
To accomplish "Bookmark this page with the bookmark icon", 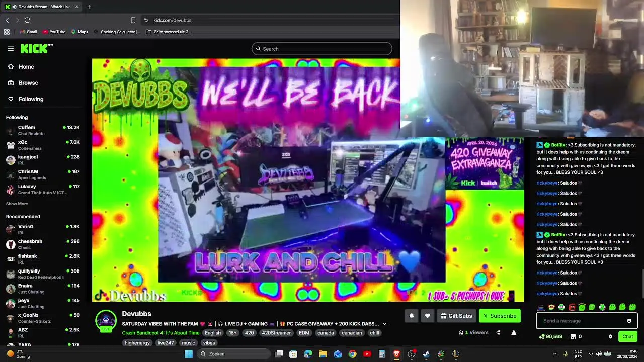I will 133,20.
